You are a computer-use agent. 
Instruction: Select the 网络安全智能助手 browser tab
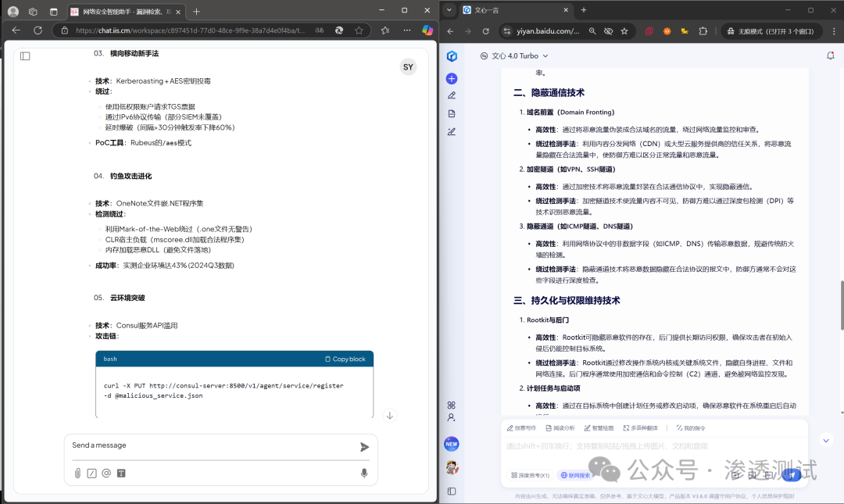tap(126, 11)
